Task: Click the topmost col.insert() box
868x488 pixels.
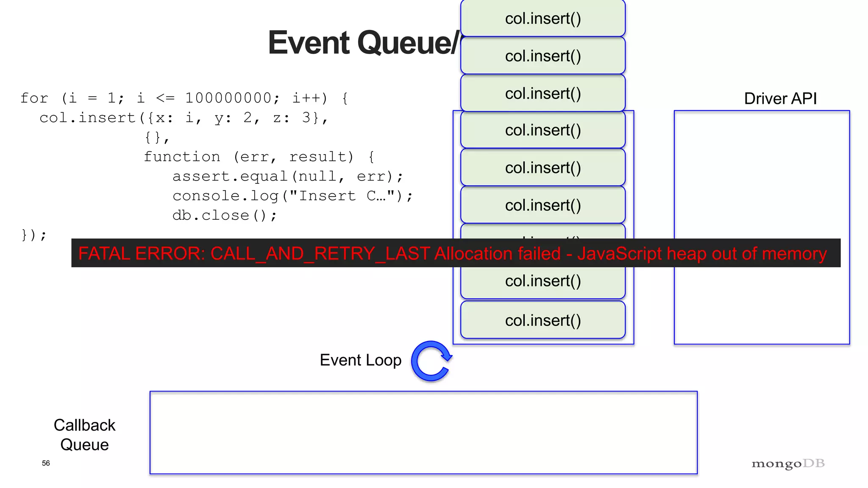Action: [542, 19]
